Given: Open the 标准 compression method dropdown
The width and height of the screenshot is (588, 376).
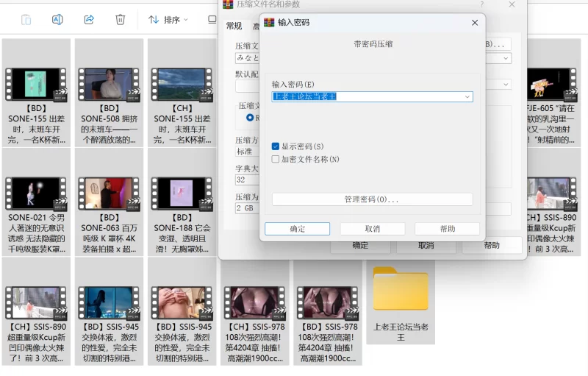Looking at the screenshot, I should tap(247, 152).
